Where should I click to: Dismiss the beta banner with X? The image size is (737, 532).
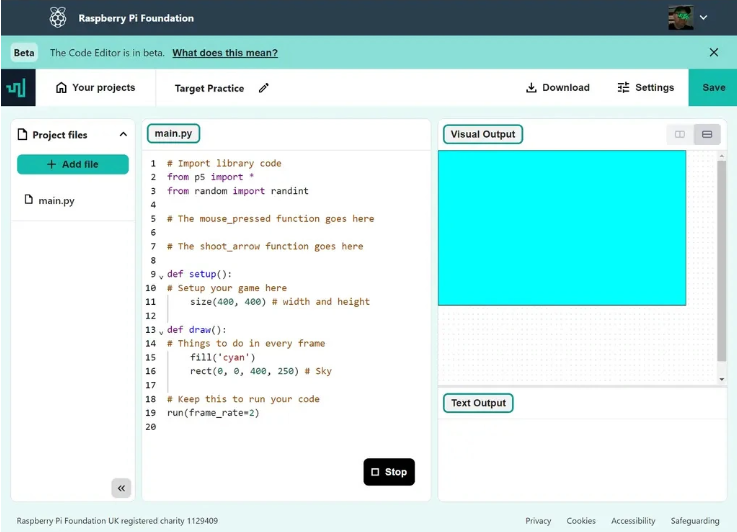click(714, 52)
